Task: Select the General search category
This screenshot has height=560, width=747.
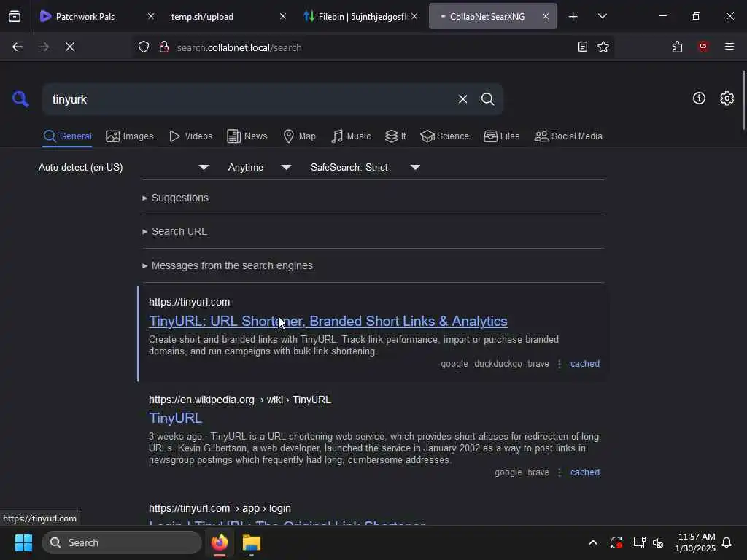Action: [67, 136]
